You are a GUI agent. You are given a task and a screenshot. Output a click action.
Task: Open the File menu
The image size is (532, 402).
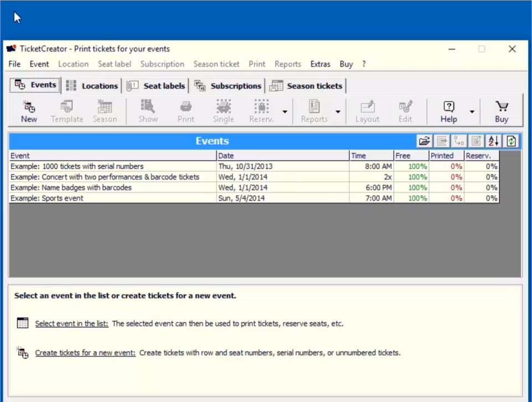(14, 64)
